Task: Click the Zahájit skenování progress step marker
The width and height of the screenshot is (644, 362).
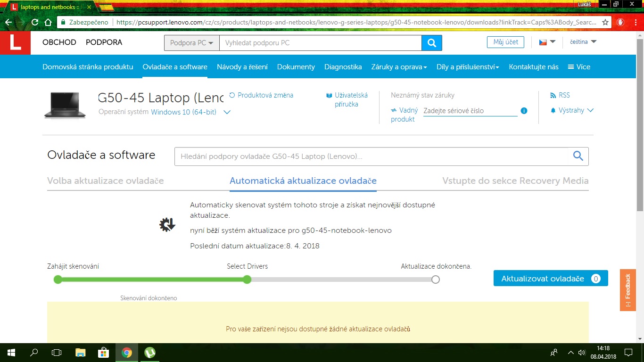Action: (58, 280)
